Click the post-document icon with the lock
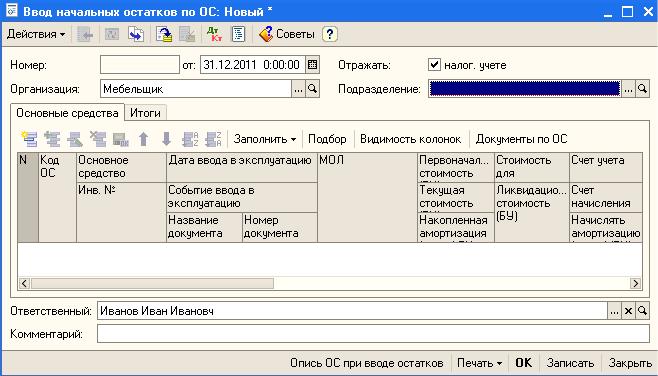 [x=164, y=34]
